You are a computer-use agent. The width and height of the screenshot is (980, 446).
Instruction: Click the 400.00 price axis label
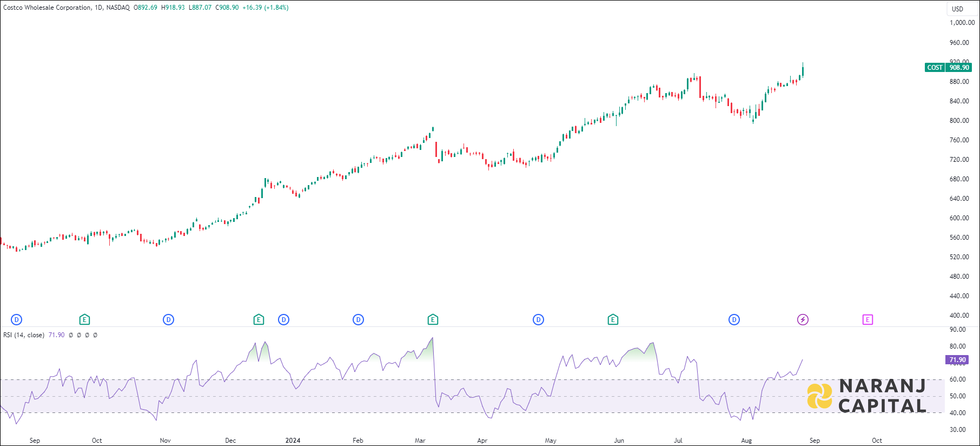click(959, 316)
